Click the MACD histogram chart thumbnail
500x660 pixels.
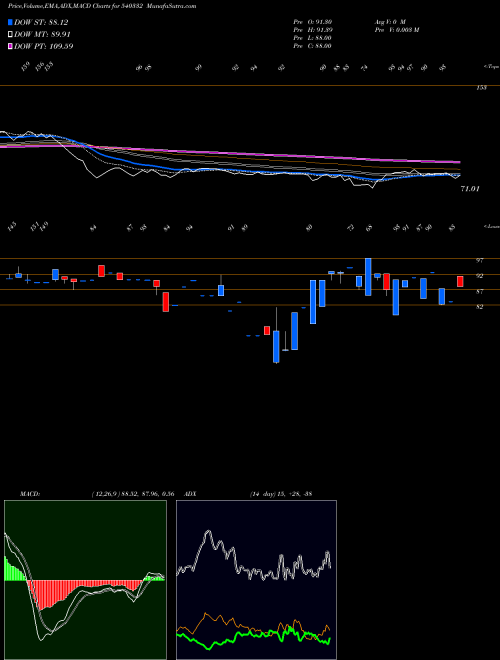click(x=85, y=580)
